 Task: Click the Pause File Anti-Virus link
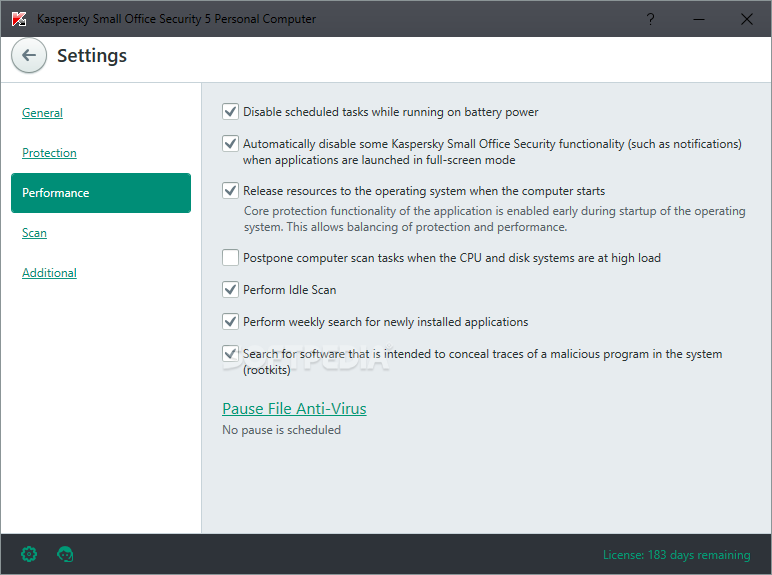tap(294, 409)
